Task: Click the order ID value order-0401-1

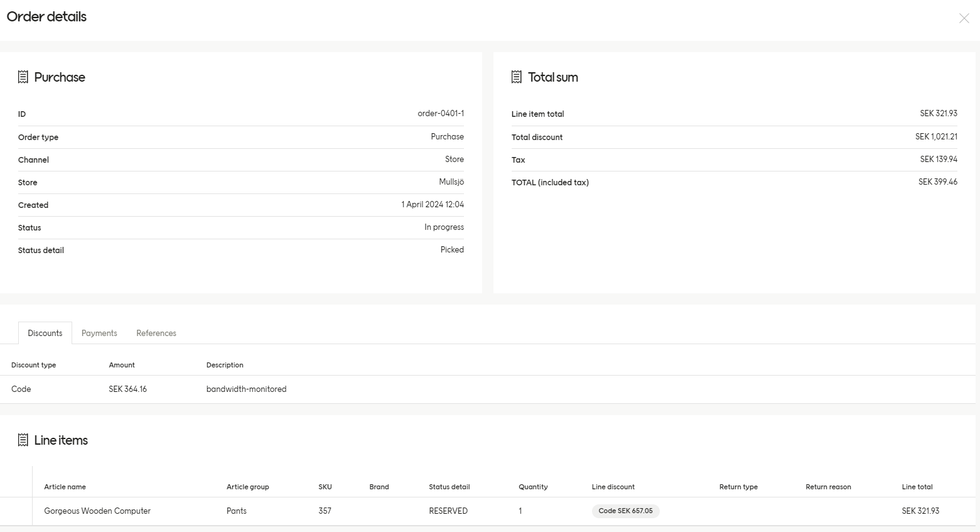Action: pyautogui.click(x=441, y=114)
